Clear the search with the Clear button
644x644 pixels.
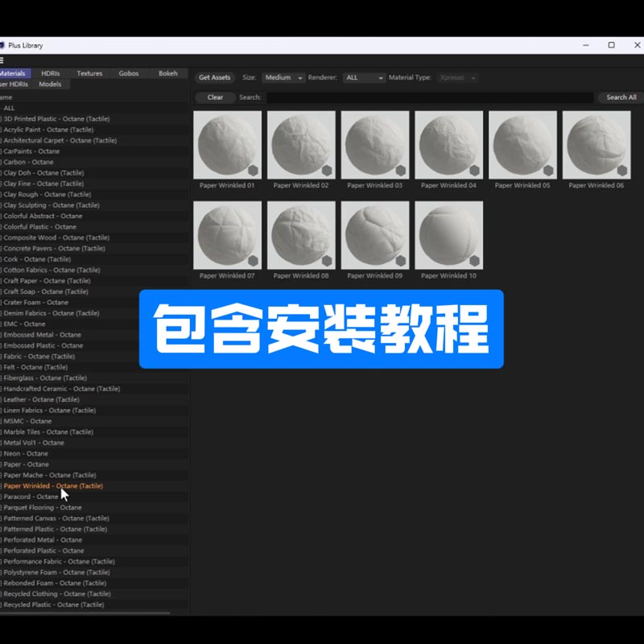pos(215,97)
